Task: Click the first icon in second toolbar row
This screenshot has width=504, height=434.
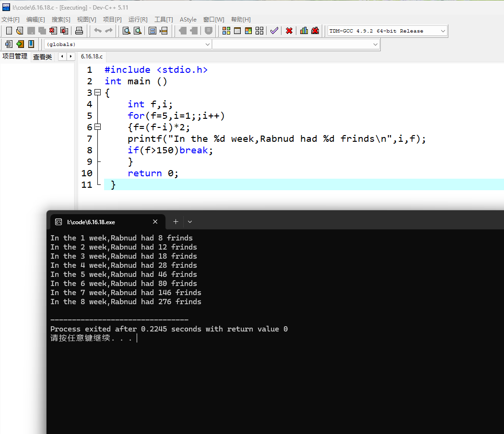Action: click(x=9, y=44)
